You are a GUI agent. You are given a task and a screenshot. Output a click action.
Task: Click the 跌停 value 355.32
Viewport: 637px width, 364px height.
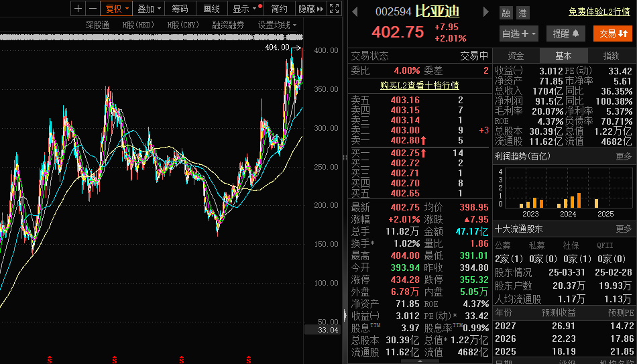[473, 280]
